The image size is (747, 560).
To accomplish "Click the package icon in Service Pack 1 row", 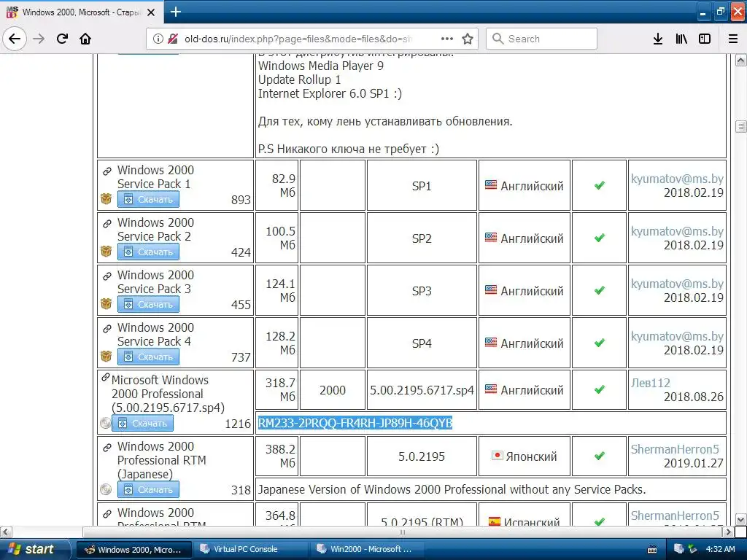I will coord(107,199).
